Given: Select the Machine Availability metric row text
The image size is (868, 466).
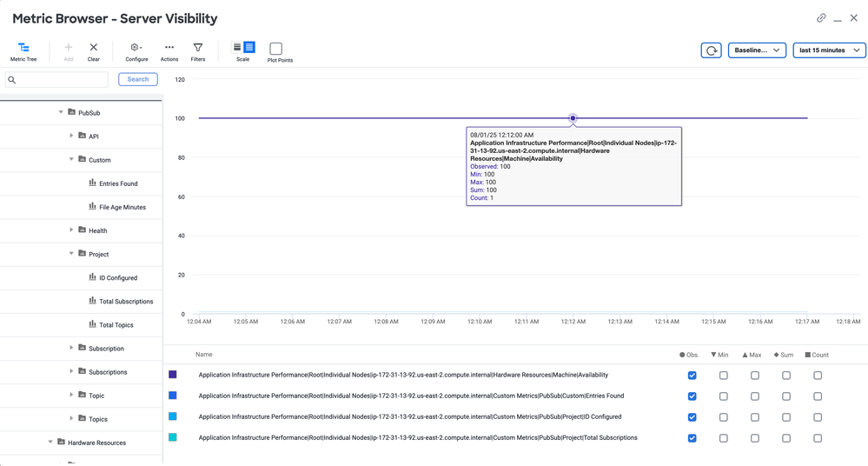Looking at the screenshot, I should pos(403,375).
